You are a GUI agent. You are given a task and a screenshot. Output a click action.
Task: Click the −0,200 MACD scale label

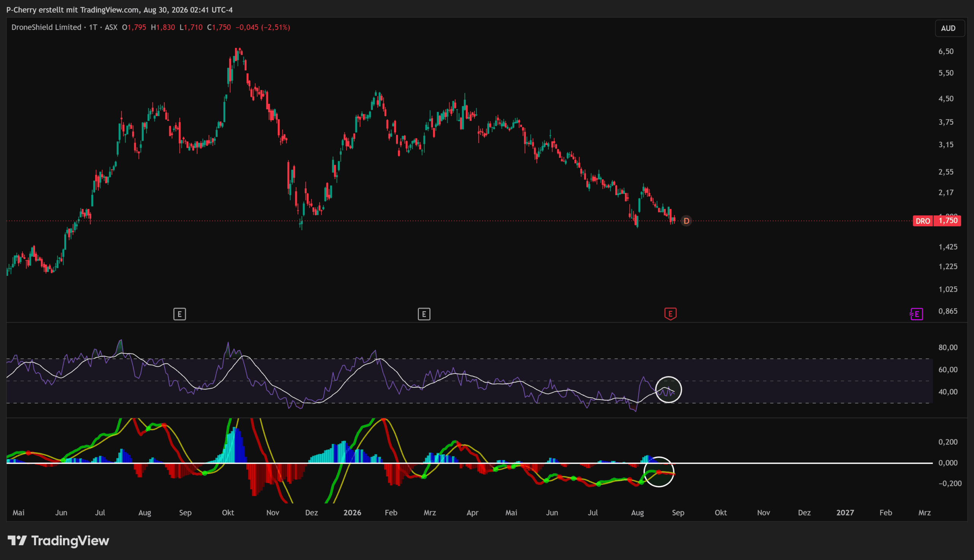pos(950,484)
